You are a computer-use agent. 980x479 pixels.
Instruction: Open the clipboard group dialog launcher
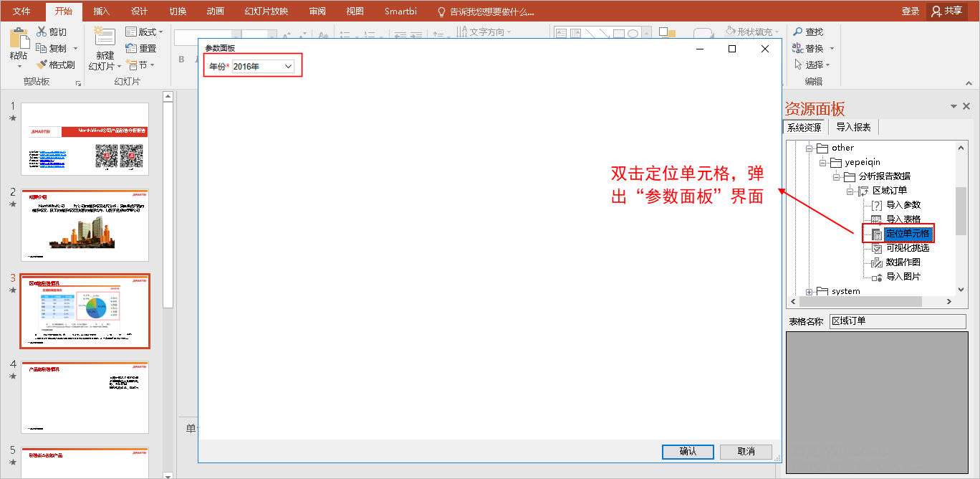click(x=79, y=84)
